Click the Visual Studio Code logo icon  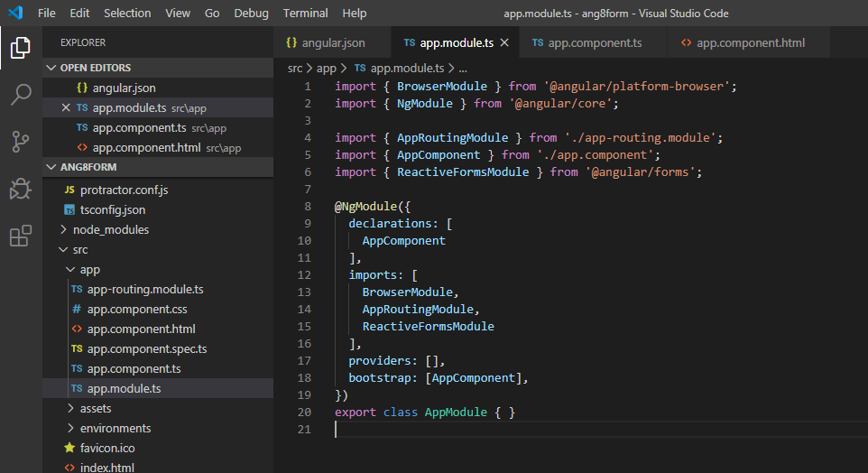pyautogui.click(x=15, y=12)
